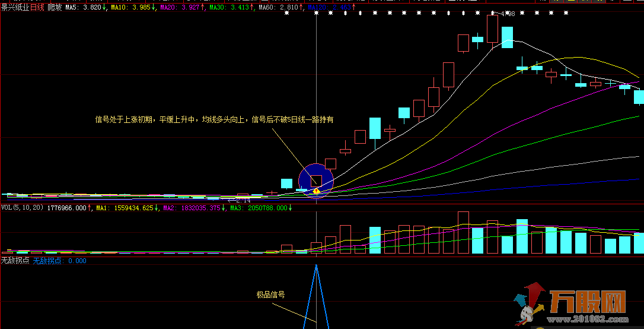Select the yellow MA10: 3.985 label
644x329 pixels.
click(130, 7)
